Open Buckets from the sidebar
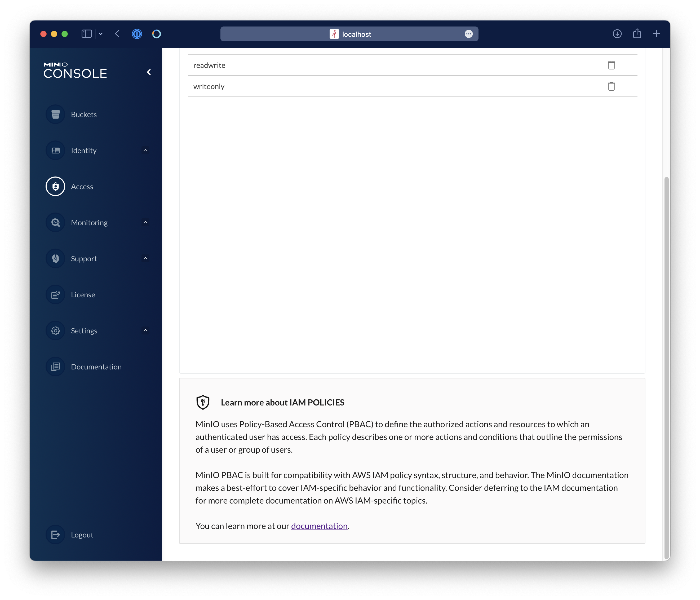The width and height of the screenshot is (700, 600). coord(83,114)
